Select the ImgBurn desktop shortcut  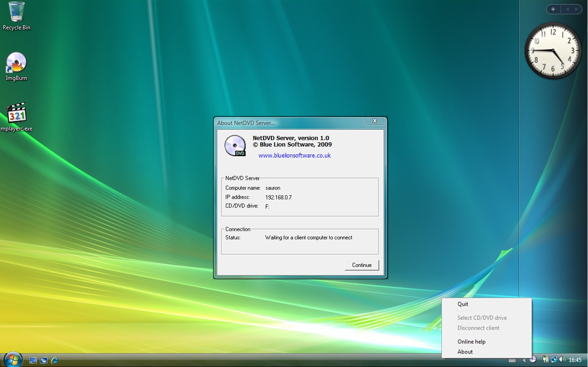(16, 67)
